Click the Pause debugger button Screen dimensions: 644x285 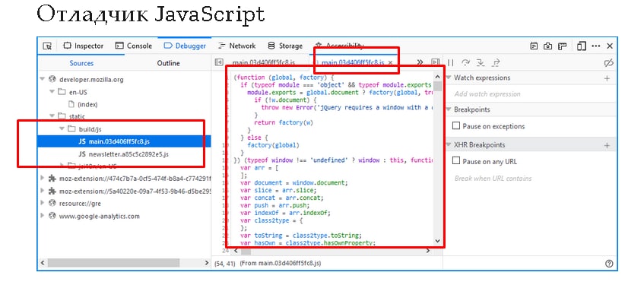point(451,63)
